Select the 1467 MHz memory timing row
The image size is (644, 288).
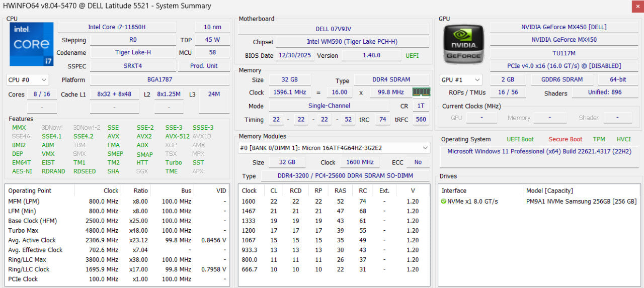[x=334, y=212]
